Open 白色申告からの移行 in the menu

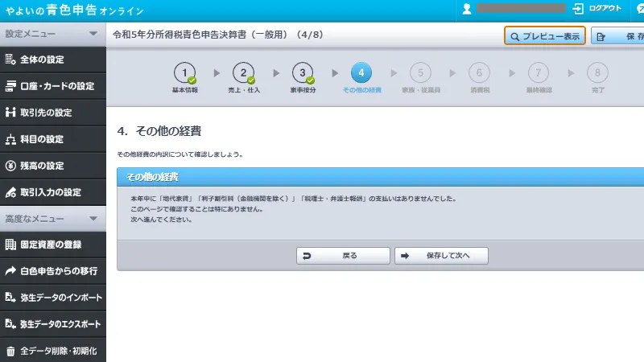click(53, 271)
